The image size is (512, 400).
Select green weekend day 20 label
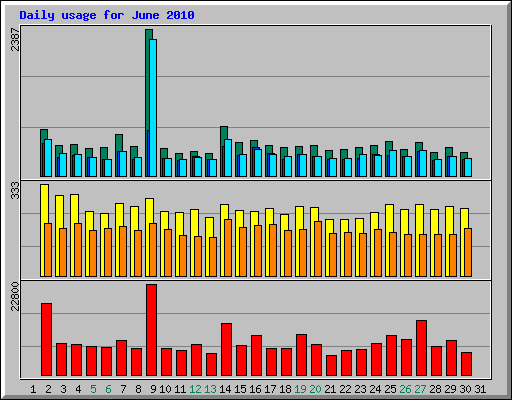315,389
